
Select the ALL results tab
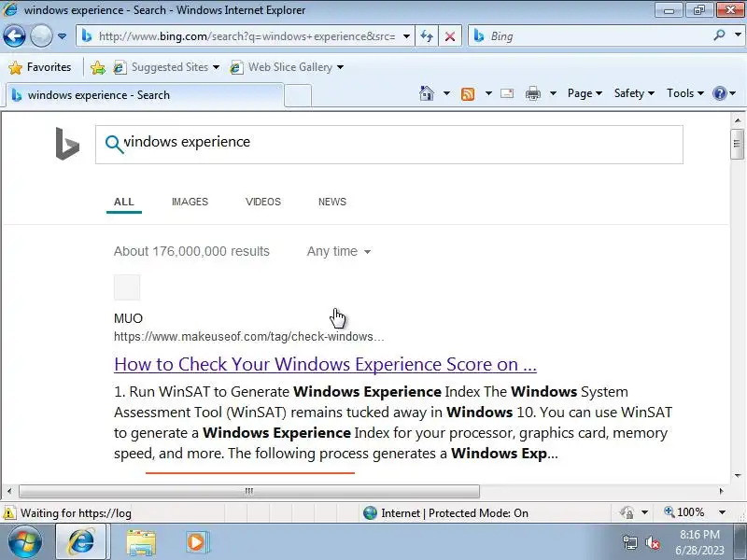(x=124, y=202)
